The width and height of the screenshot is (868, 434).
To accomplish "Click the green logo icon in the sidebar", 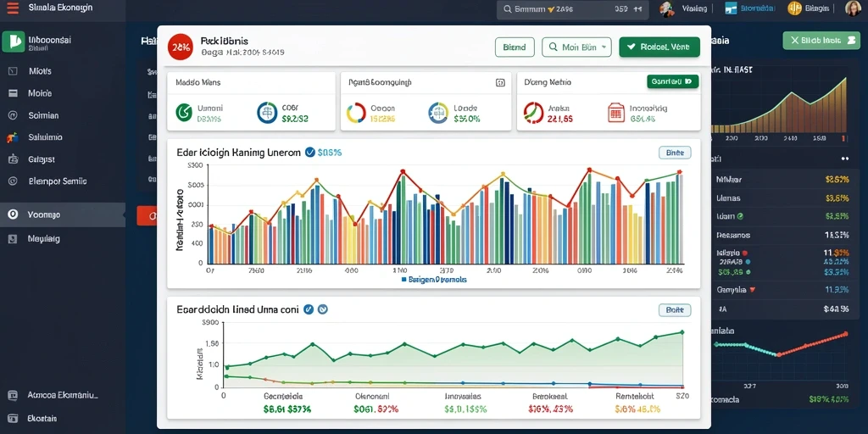I will pos(14,42).
